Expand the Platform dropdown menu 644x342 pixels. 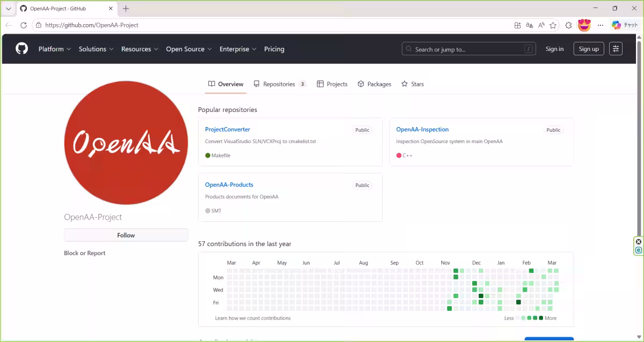coord(54,49)
